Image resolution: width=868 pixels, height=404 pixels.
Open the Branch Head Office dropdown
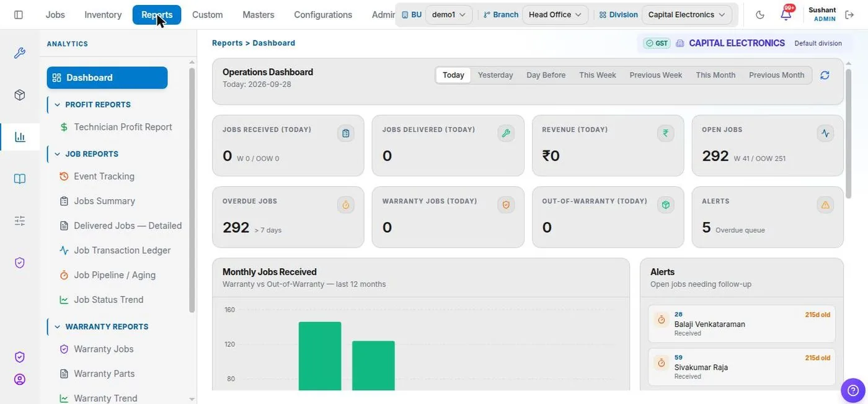555,14
